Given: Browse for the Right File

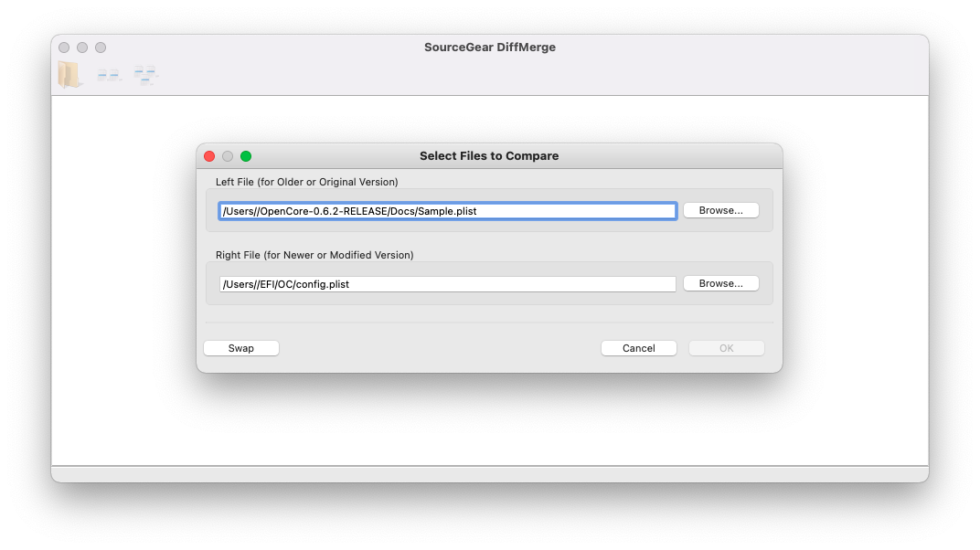Looking at the screenshot, I should click(x=720, y=283).
